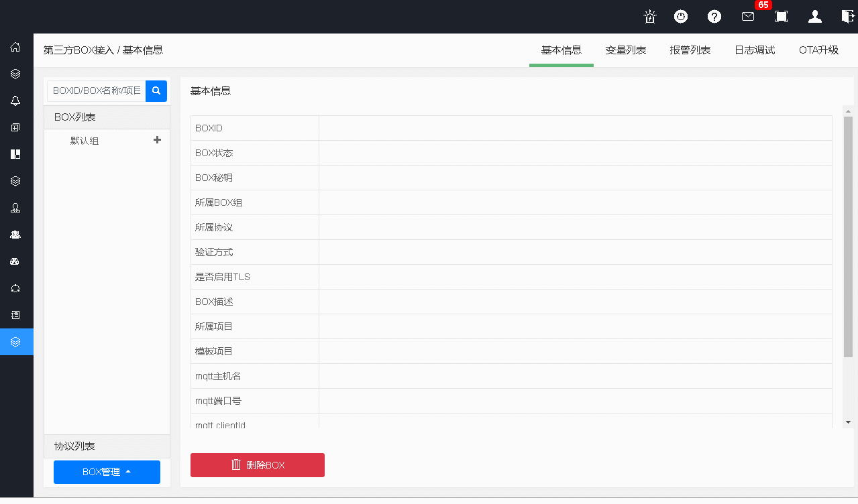Open the dashboard gauge sidebar icon
The width and height of the screenshot is (858, 504).
15,261
